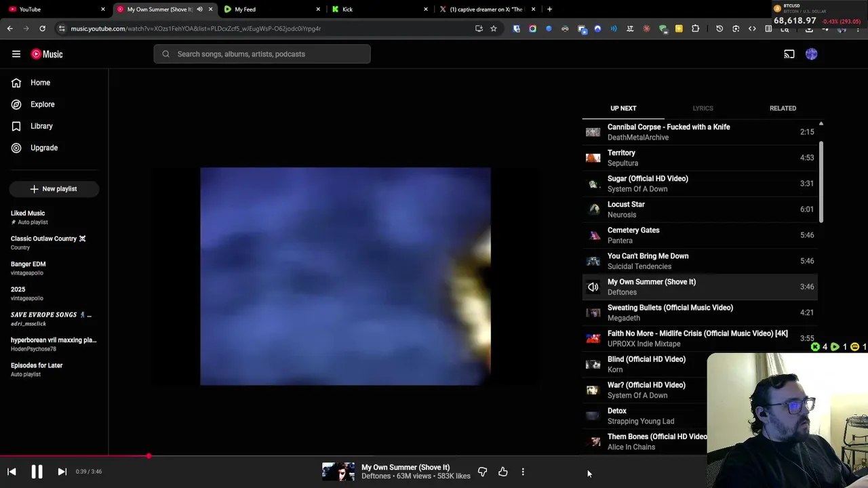Open Episodes for Later playlist

(54, 369)
